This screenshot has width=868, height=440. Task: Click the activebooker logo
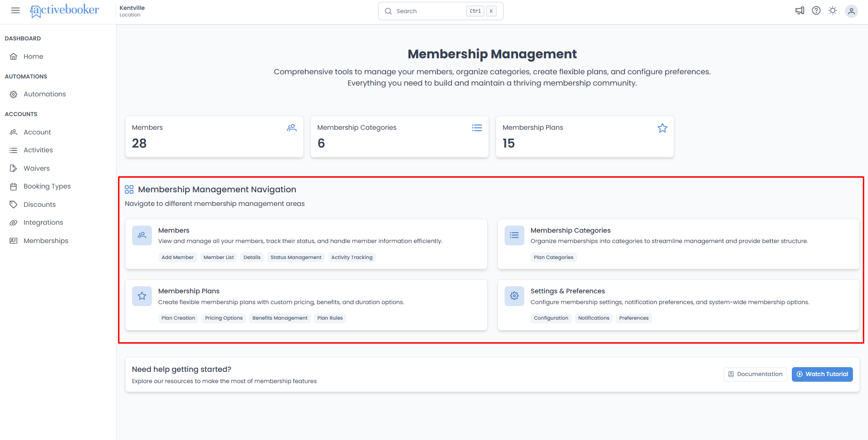pos(64,10)
